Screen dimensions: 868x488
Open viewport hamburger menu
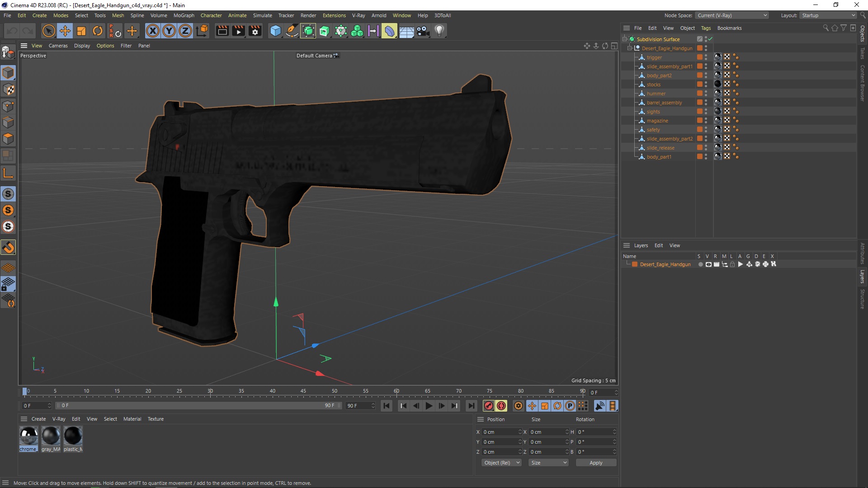click(x=24, y=46)
